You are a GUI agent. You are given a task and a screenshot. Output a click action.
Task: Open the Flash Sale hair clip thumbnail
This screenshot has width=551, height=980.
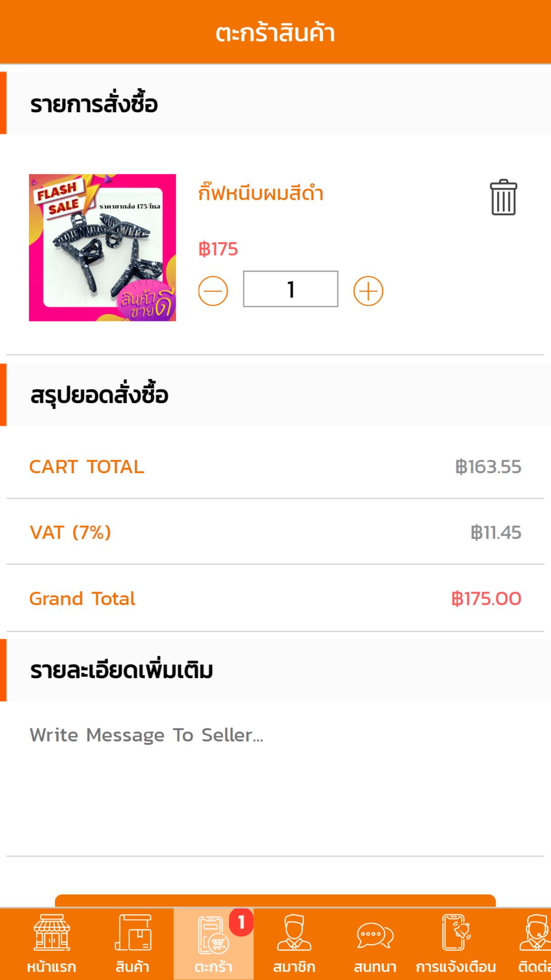point(102,248)
